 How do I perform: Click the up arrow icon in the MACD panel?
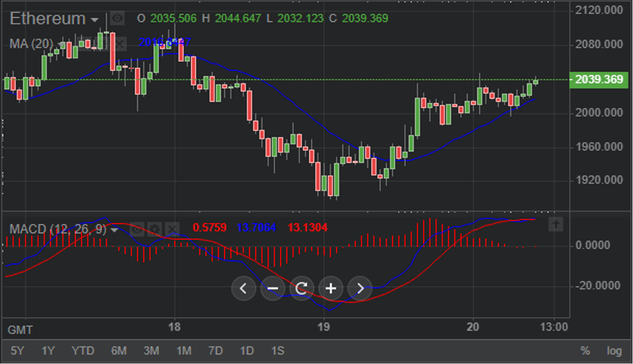coord(555,225)
